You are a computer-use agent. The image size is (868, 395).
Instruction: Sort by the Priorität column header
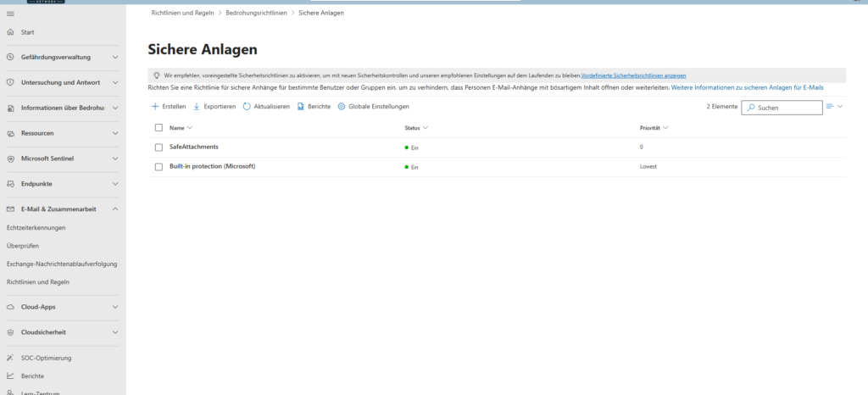click(x=654, y=128)
